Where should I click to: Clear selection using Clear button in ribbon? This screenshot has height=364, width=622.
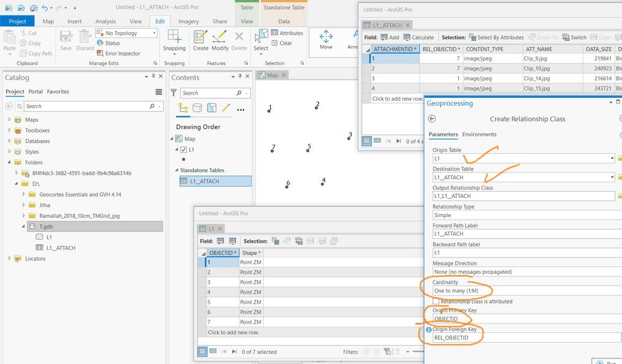282,43
